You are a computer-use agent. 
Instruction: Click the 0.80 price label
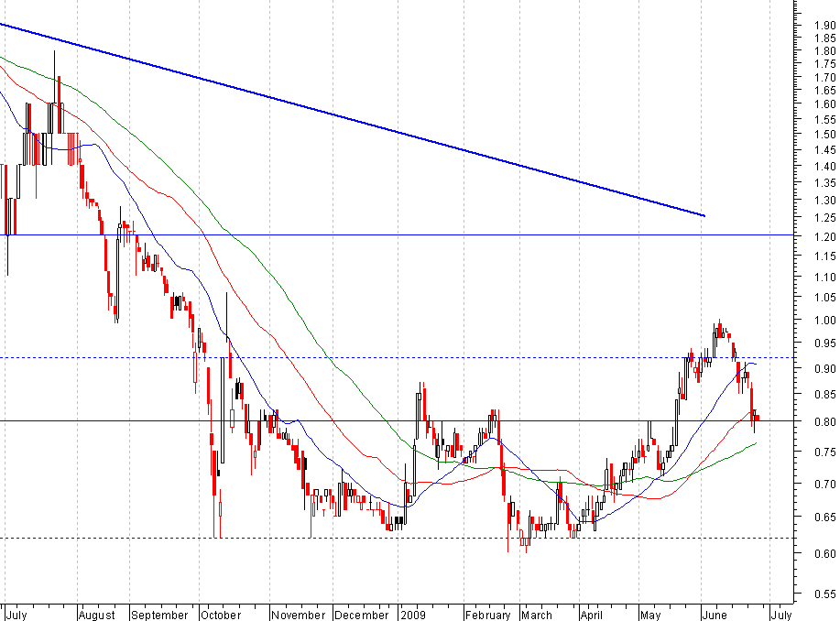pyautogui.click(x=825, y=421)
